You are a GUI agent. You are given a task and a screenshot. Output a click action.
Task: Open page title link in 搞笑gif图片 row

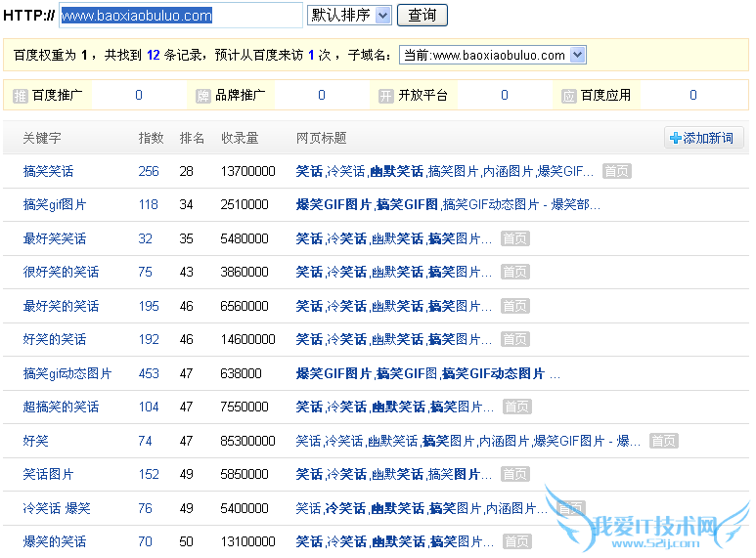pos(448,205)
